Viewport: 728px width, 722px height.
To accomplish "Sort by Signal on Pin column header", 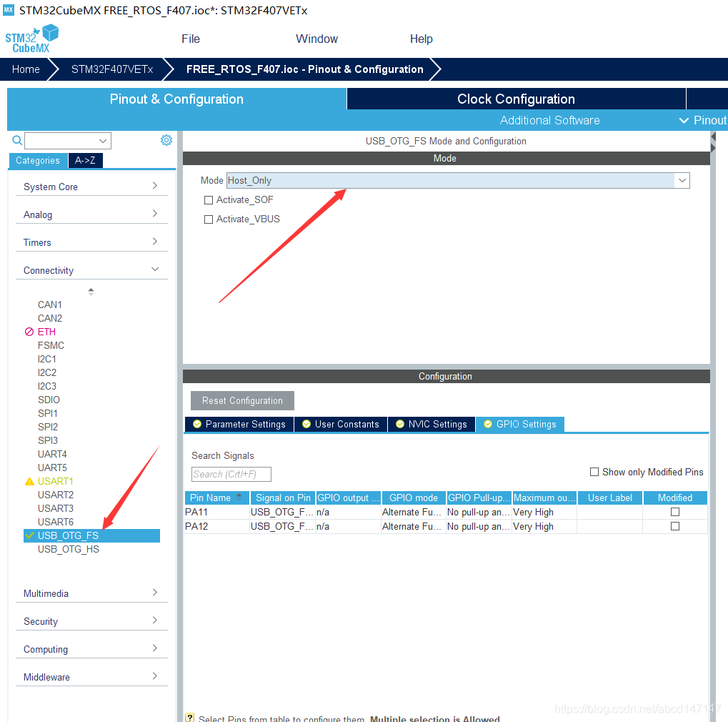I will 283,498.
